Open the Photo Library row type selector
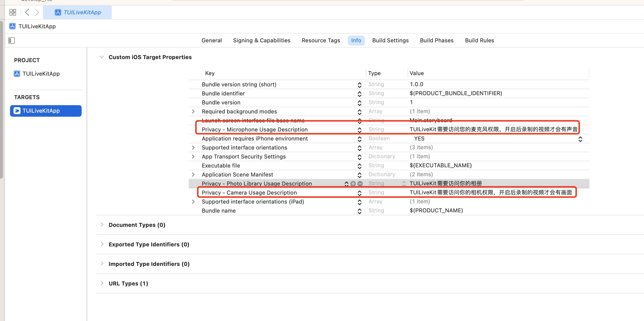 (404, 184)
